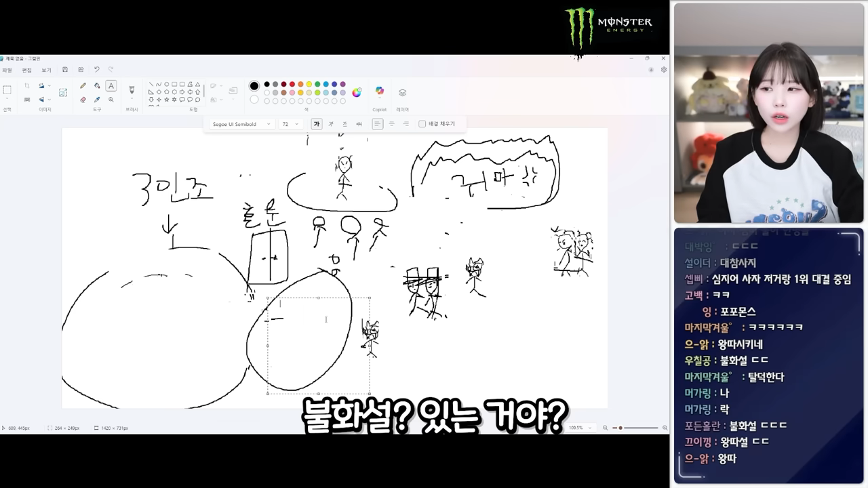
Task: Toggle underline text formatting
Action: pos(344,124)
